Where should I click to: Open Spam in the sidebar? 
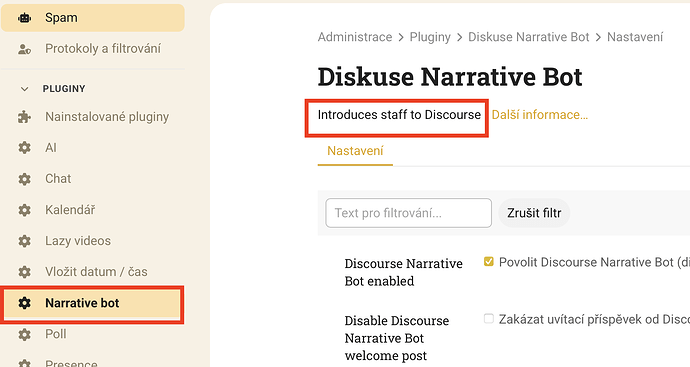point(93,18)
